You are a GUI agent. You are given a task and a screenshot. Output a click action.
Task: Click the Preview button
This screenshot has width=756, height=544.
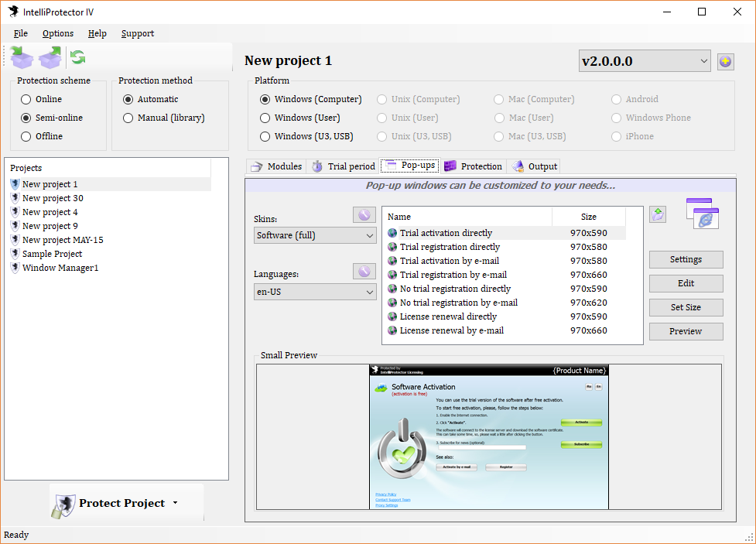[686, 331]
